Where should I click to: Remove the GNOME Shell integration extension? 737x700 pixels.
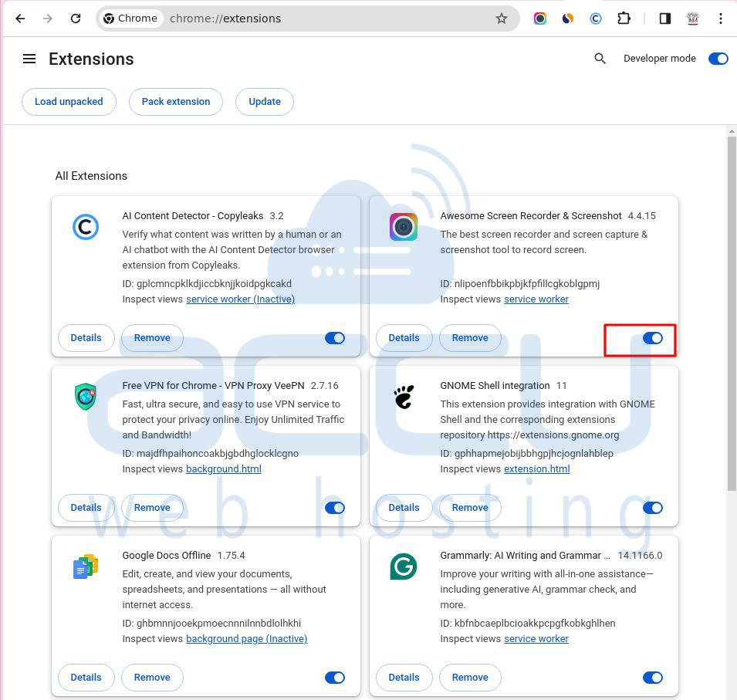(470, 508)
